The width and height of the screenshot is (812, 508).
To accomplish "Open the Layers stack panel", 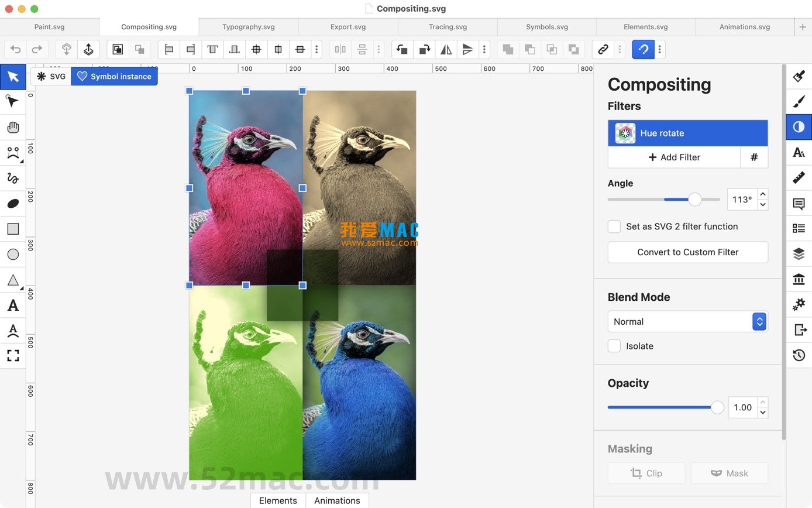I will coord(799,253).
